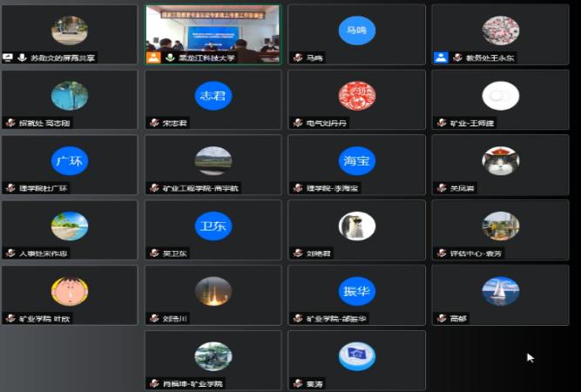The width and height of the screenshot is (581, 392).
Task: Click the muted mic icon beside 马鸣
Action: pyautogui.click(x=297, y=58)
